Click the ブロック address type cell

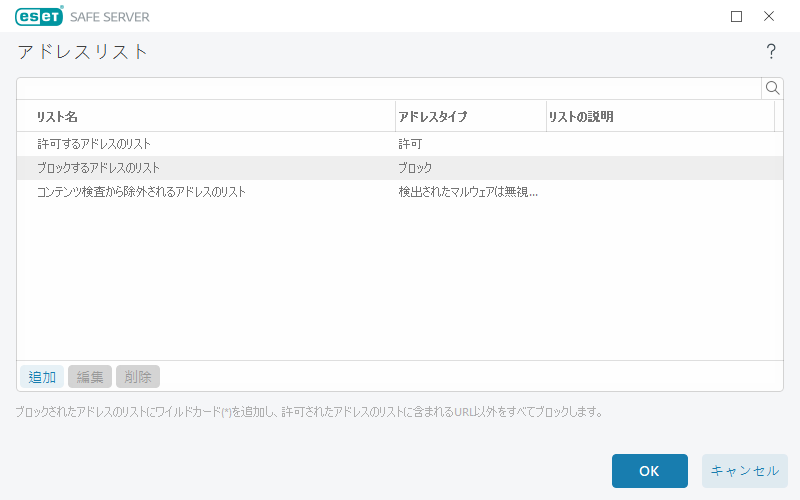point(415,168)
